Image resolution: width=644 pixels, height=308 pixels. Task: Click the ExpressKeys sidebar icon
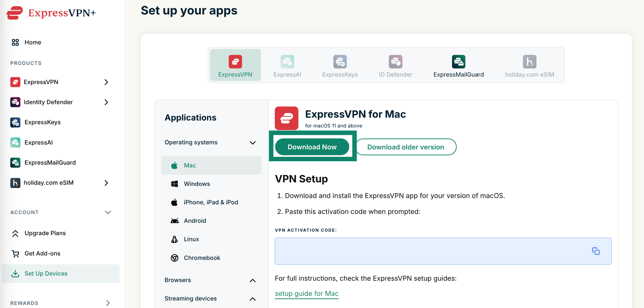(x=15, y=122)
